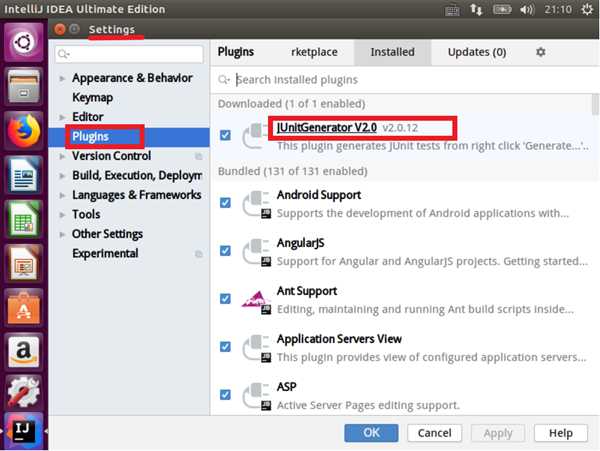Click Experimental project-level icon
The height and width of the screenshot is (451, 600).
click(198, 254)
